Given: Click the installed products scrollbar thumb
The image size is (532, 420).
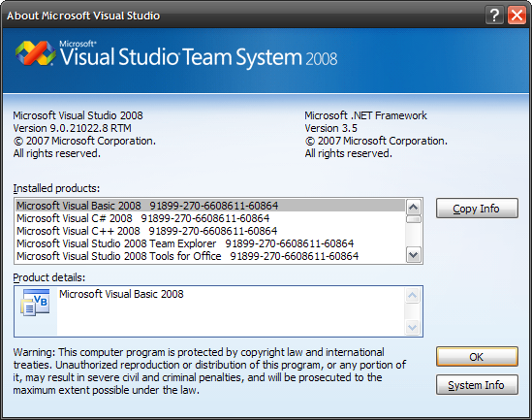Looking at the screenshot, I should (x=413, y=219).
